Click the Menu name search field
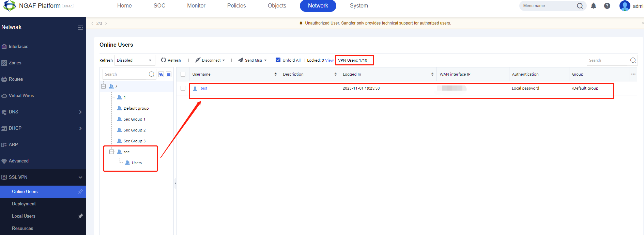The height and width of the screenshot is (235, 644). [547, 6]
